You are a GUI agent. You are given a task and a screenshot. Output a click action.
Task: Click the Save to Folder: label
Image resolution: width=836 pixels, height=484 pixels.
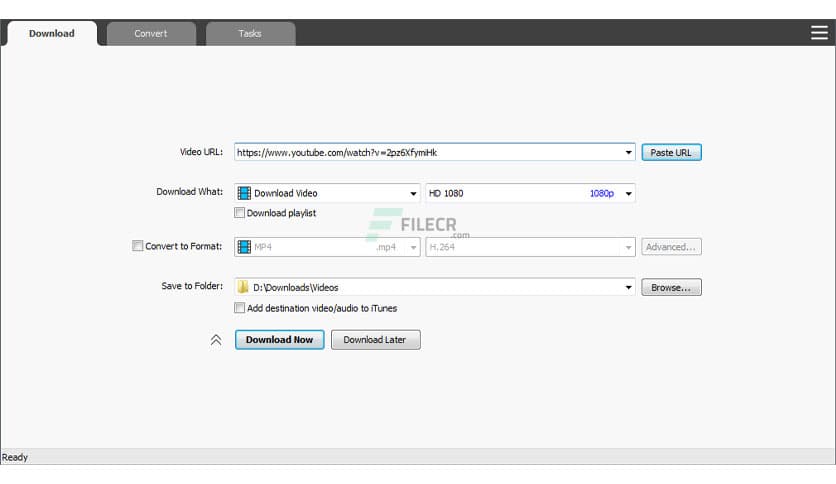(x=192, y=286)
